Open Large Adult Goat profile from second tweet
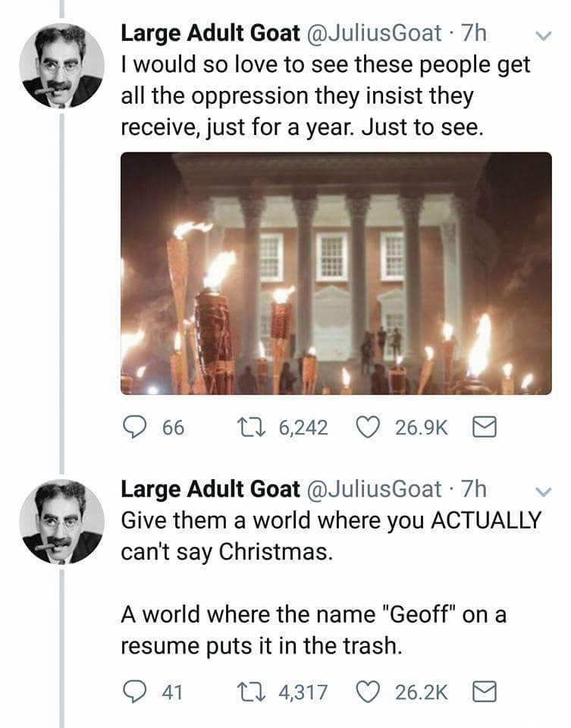The width and height of the screenshot is (571, 728). 210,489
